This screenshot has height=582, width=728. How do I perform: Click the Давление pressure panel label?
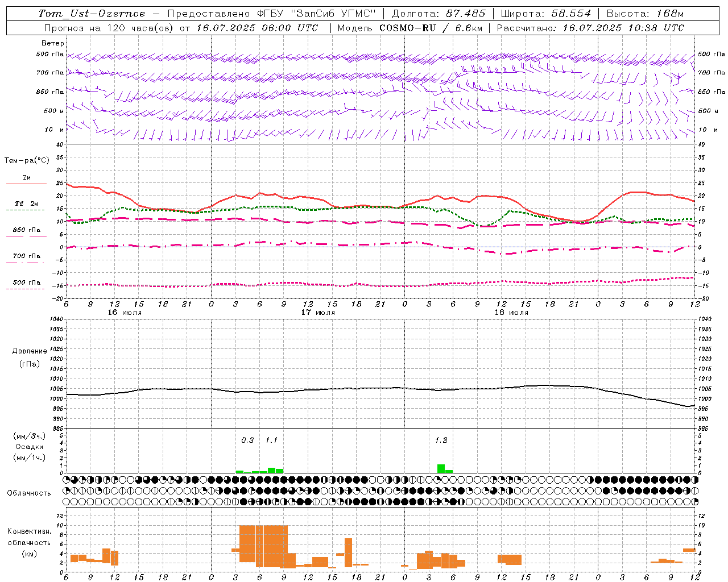[x=30, y=351]
